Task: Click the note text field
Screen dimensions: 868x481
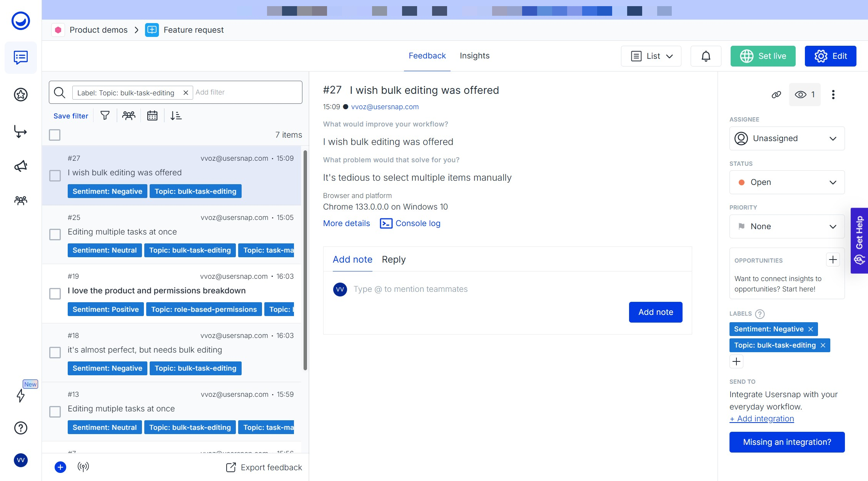Action: point(411,289)
